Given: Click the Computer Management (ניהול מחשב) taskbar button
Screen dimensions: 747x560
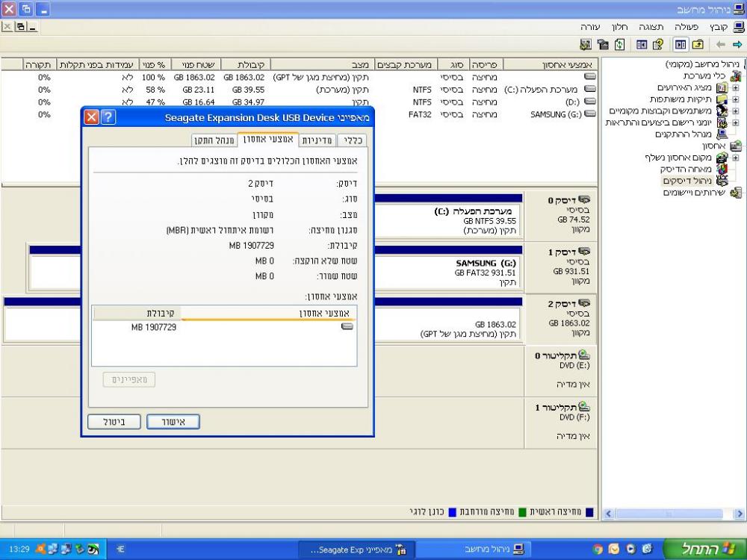Looking at the screenshot, I should (x=475, y=550).
